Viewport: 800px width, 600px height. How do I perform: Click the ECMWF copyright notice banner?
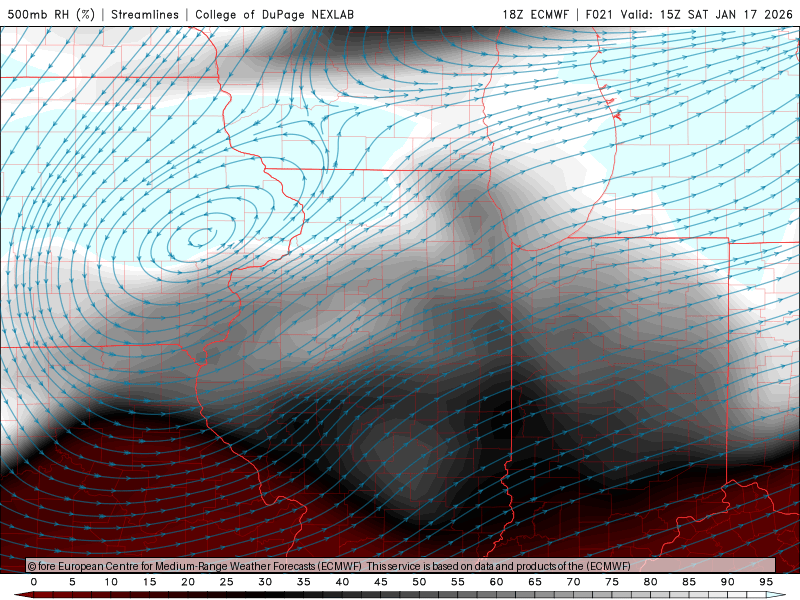tap(401, 566)
